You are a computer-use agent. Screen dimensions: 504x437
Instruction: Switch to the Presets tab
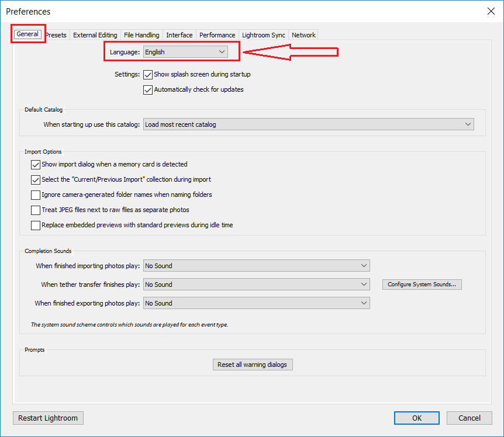pyautogui.click(x=57, y=35)
